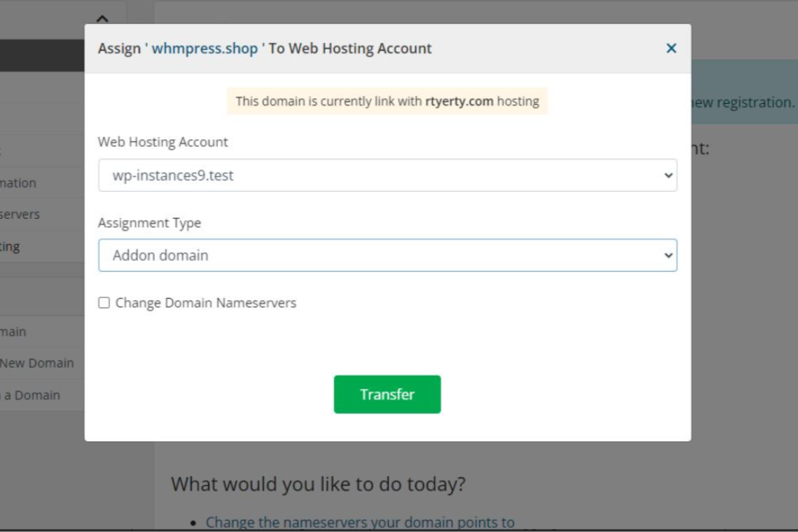Viewport: 798px width, 532px height.
Task: Click the rtyerty.com hosting name in notice
Action: [459, 101]
